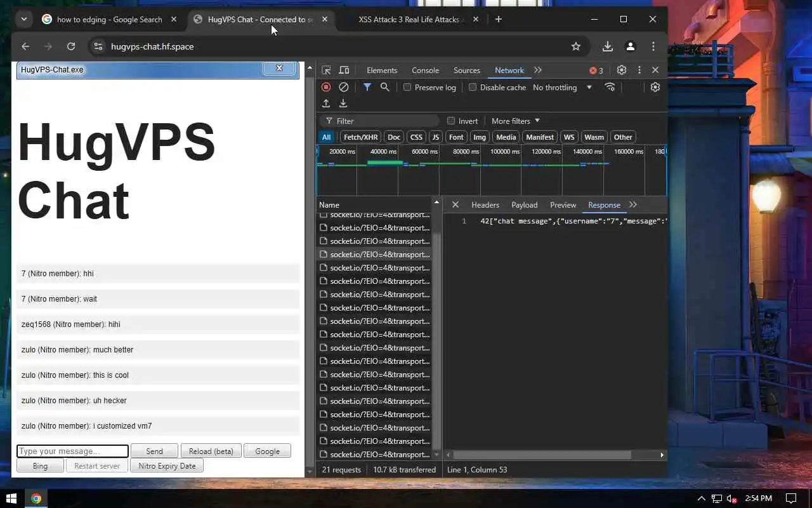Reload the current page
This screenshot has width=812, height=508.
click(x=71, y=46)
